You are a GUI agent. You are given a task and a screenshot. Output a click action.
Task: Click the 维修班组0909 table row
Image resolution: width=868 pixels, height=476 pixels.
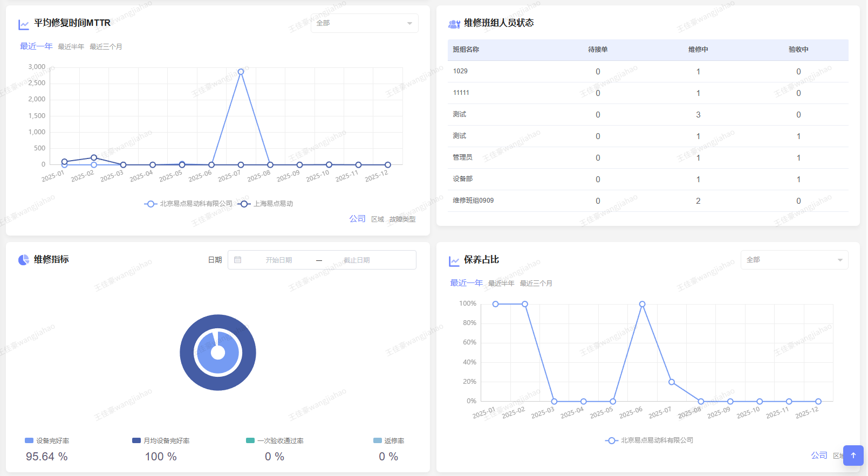click(647, 201)
